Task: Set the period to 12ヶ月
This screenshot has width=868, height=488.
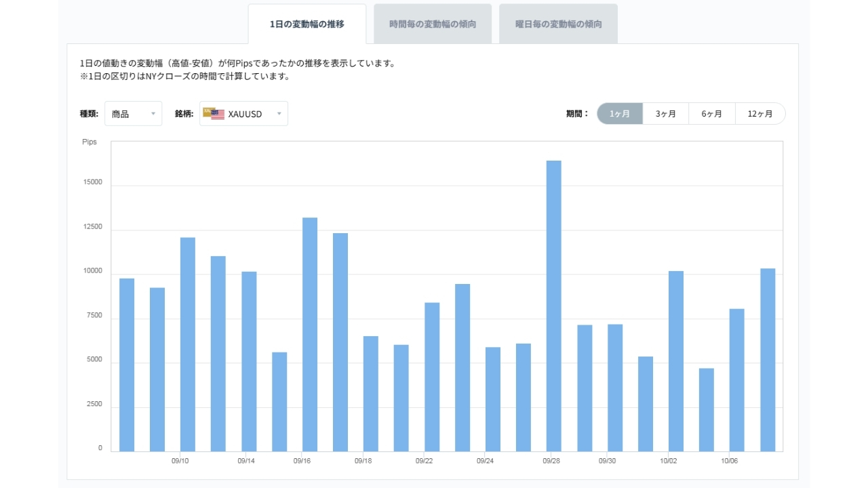Action: click(760, 114)
